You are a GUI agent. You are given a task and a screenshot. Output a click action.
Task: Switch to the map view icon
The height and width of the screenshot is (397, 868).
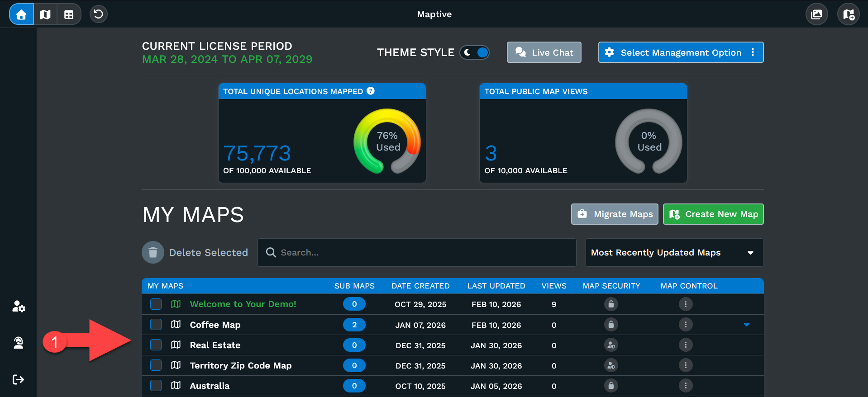tap(45, 14)
